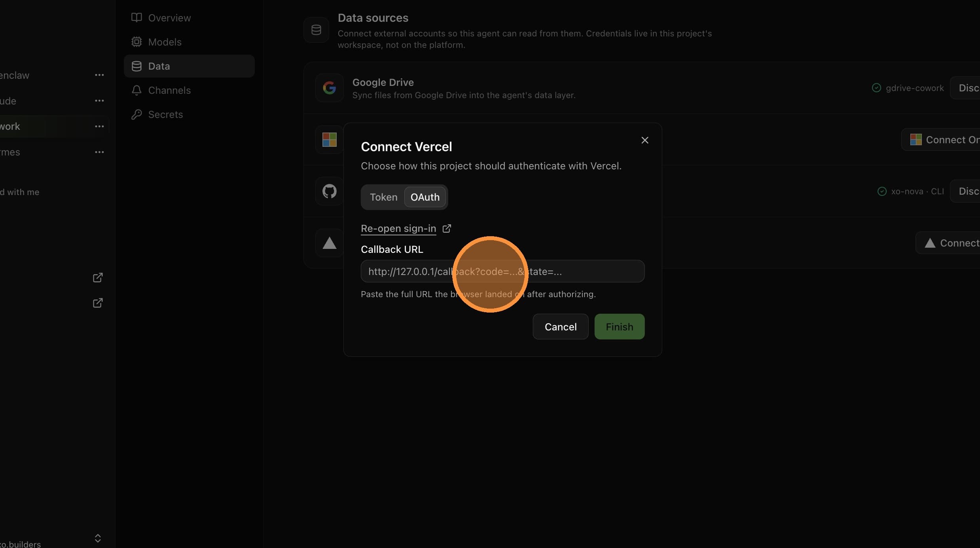Click the Vercel triangle logo in the row
980x548 pixels.
(x=329, y=243)
